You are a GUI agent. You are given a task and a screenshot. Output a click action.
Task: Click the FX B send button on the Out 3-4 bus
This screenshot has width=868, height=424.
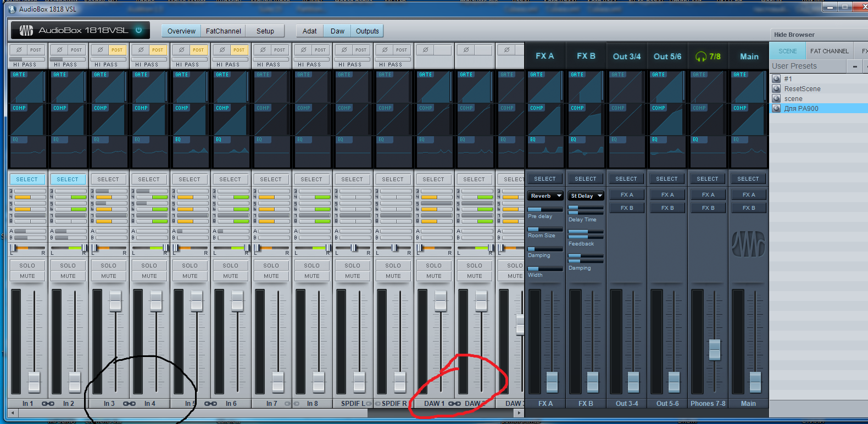pyautogui.click(x=627, y=208)
